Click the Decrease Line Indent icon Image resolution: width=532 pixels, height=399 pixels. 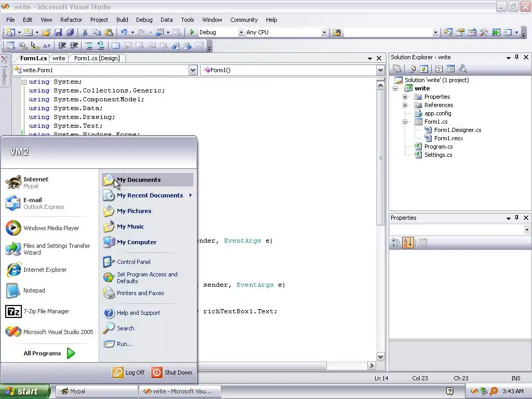coord(62,46)
